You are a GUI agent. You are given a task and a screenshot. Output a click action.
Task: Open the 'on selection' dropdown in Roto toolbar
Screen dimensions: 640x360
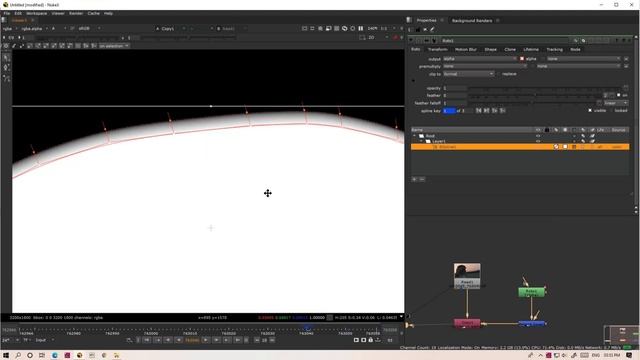(114, 46)
